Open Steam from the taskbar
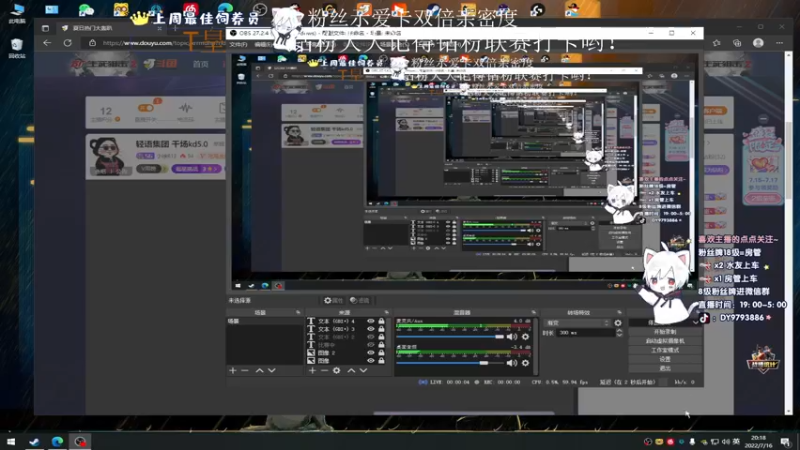The width and height of the screenshot is (800, 450). click(34, 441)
